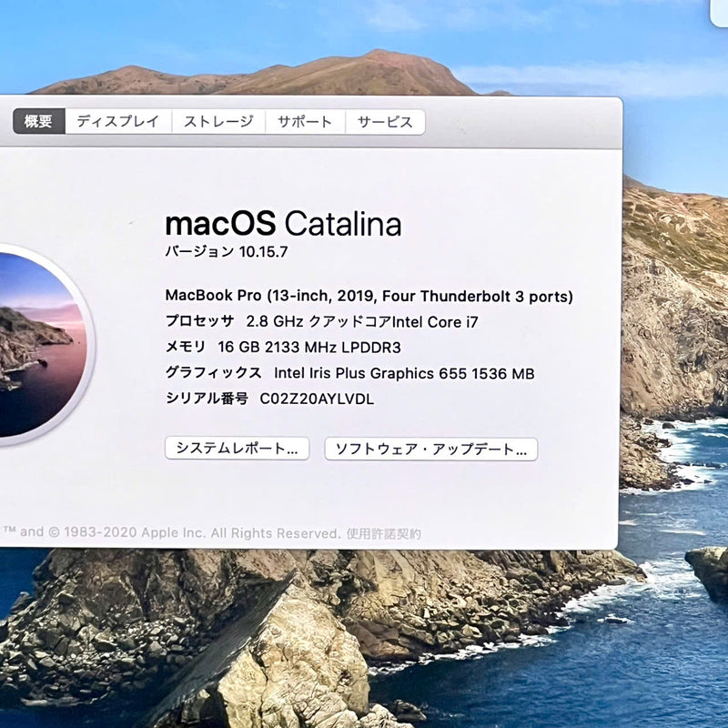The height and width of the screenshot is (728, 728).
Task: Select the MacBook Pro model name line
Action: (369, 296)
